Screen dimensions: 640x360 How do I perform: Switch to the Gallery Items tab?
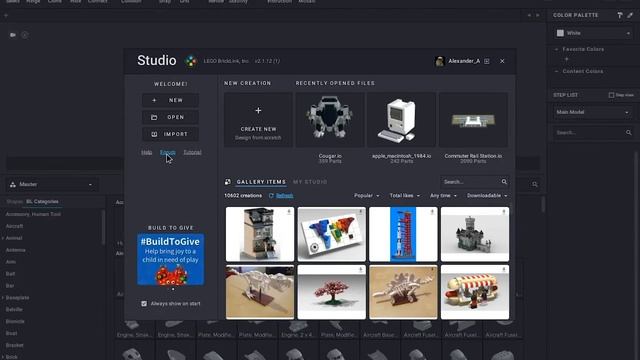[x=261, y=182]
